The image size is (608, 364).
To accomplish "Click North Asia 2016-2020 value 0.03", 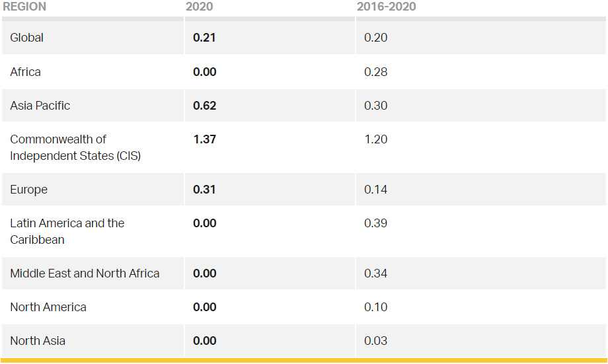I will (x=376, y=341).
